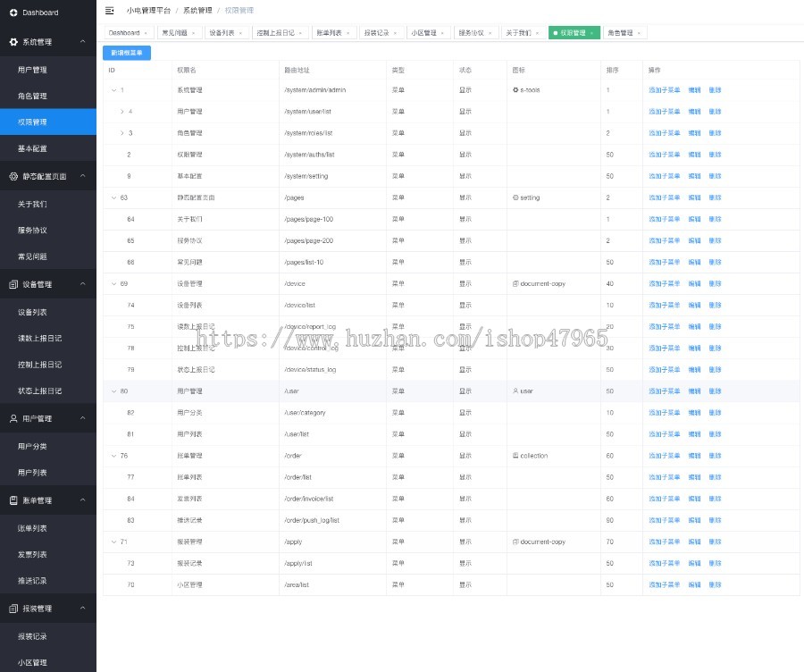Click 添加子菜单 for row /system/admin/admin

pos(664,89)
